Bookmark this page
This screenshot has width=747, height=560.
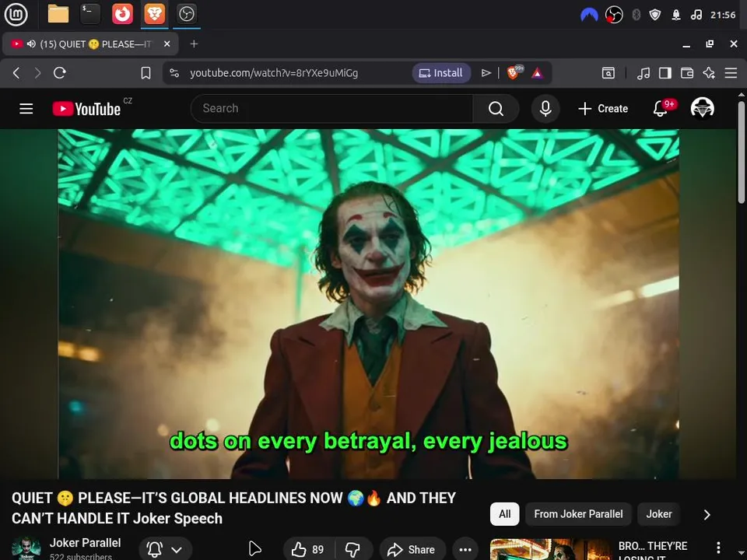tap(146, 73)
